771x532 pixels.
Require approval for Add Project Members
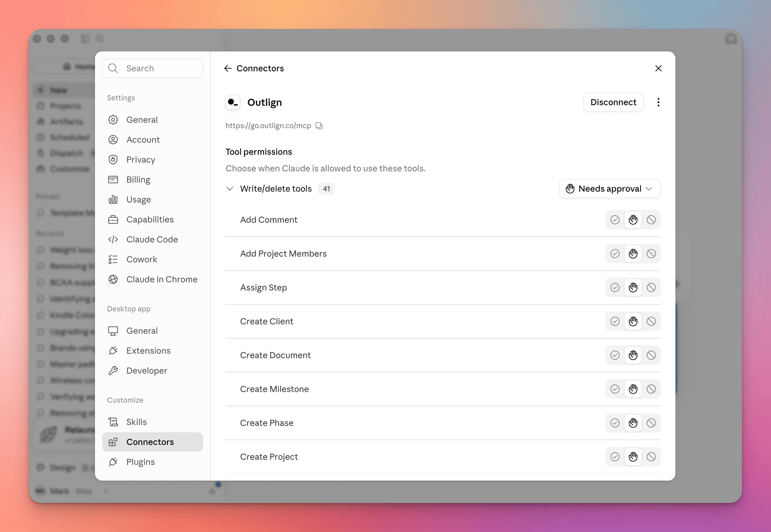633,254
